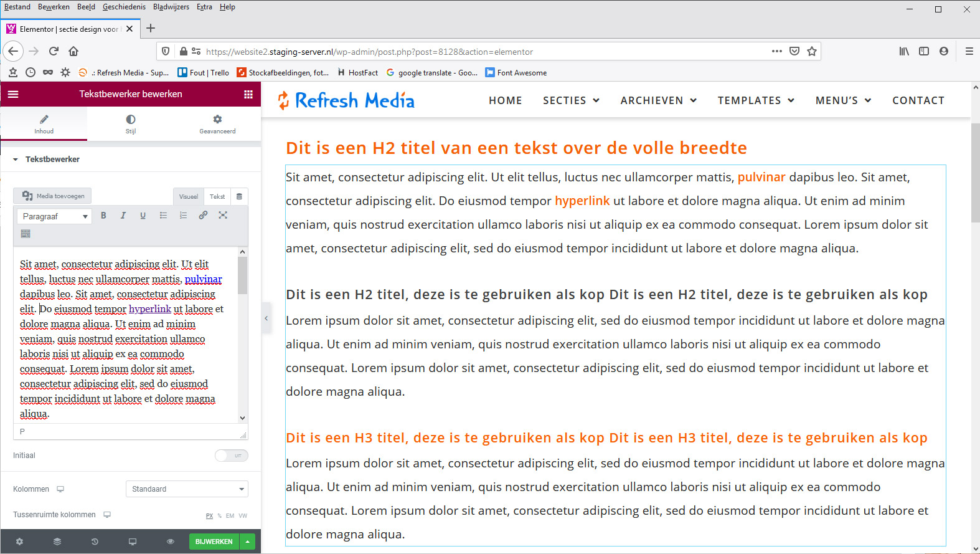The image size is (980, 554).
Task: Open distraction-free fullscreen editor mode
Action: [x=223, y=216]
